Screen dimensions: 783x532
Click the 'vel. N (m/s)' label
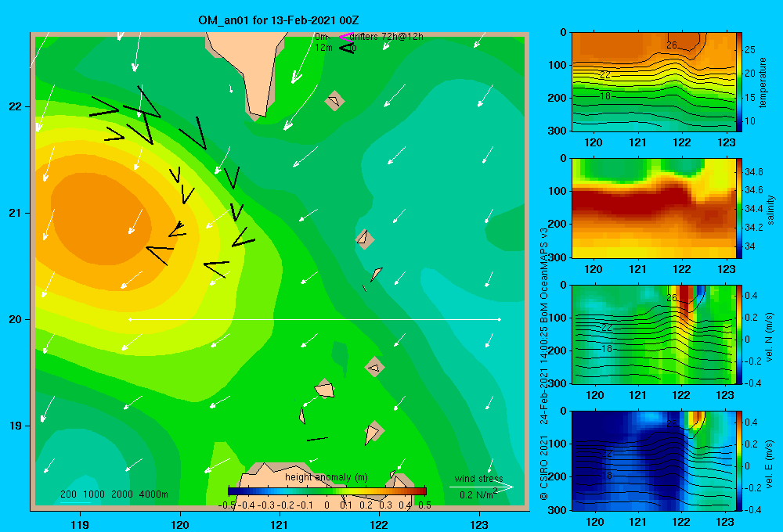[x=770, y=337]
